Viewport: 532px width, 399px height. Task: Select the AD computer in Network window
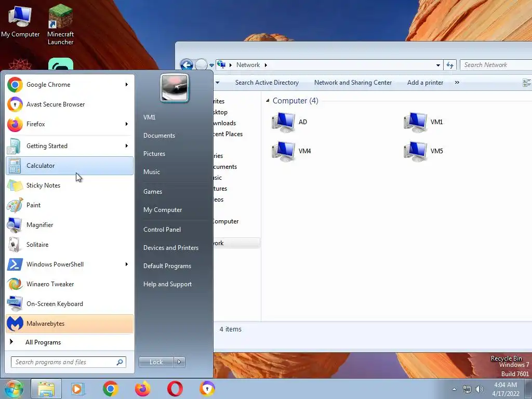click(290, 122)
